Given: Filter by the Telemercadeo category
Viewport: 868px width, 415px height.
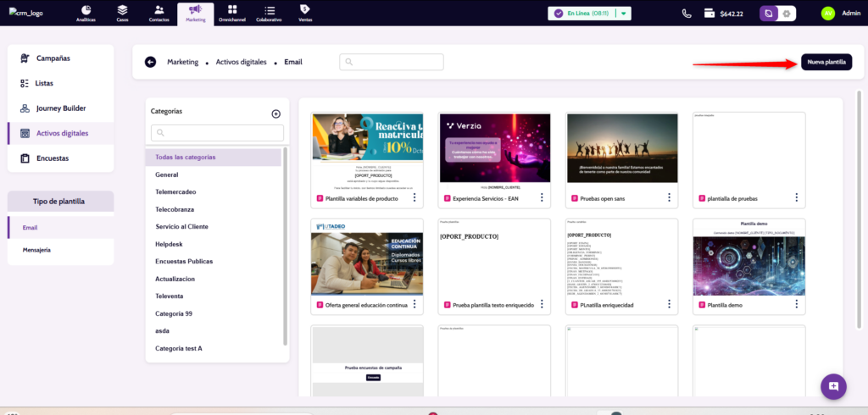Looking at the screenshot, I should (x=175, y=191).
